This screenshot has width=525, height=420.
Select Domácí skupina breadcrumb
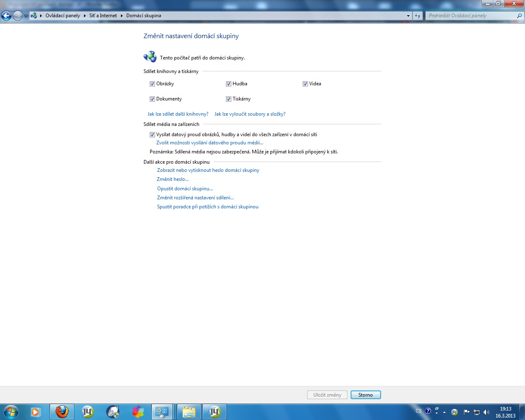point(144,16)
